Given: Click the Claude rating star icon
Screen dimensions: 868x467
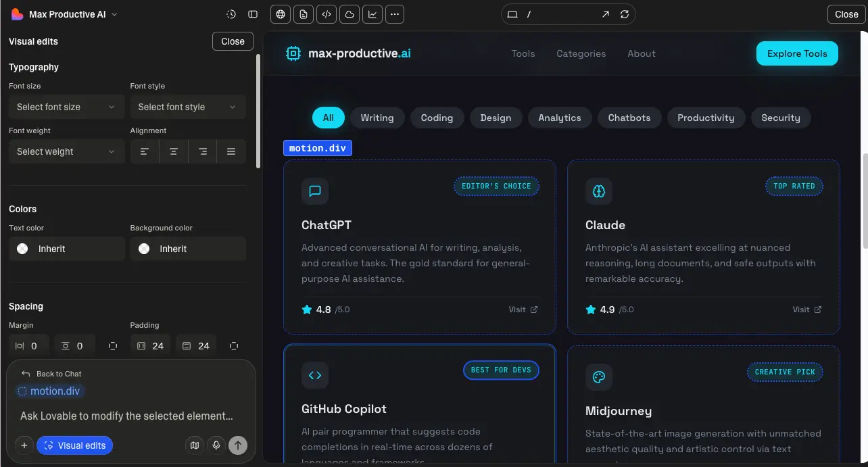Looking at the screenshot, I should 591,310.
